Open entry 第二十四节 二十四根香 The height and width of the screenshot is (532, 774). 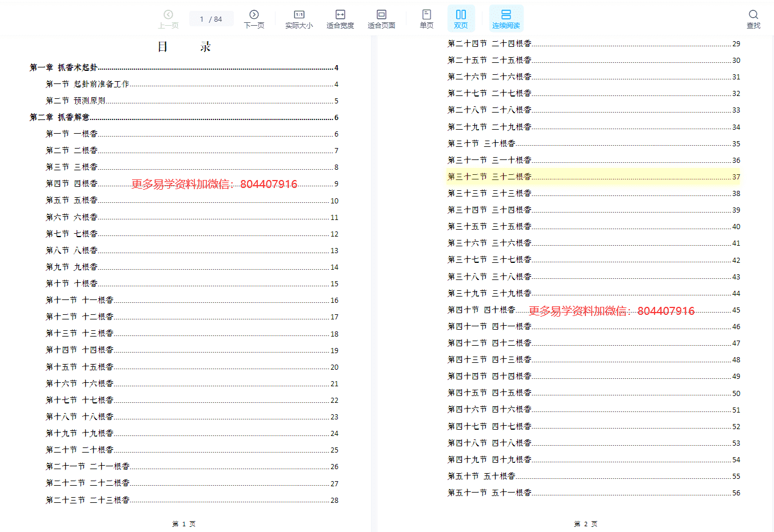489,43
